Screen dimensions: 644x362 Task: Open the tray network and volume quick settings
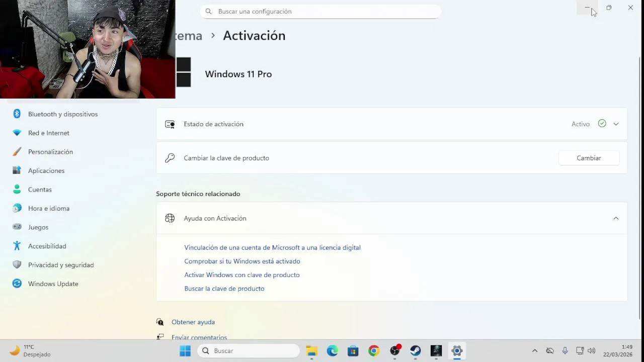tap(586, 351)
